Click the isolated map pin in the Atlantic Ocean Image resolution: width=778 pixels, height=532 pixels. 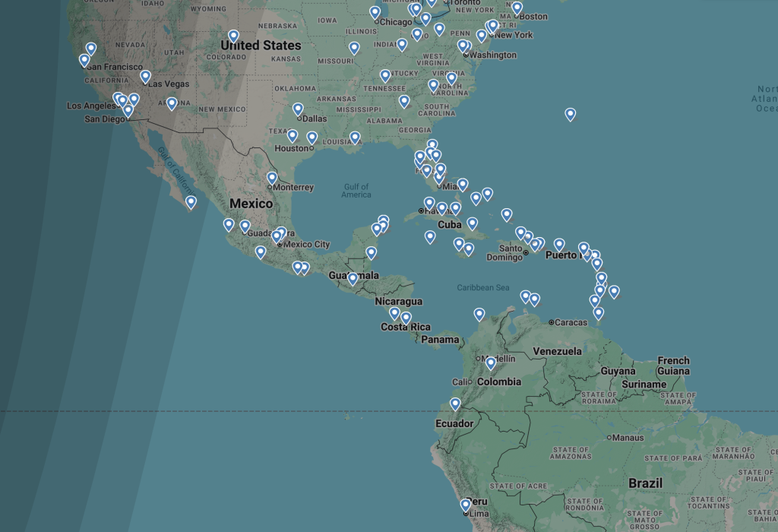click(570, 114)
